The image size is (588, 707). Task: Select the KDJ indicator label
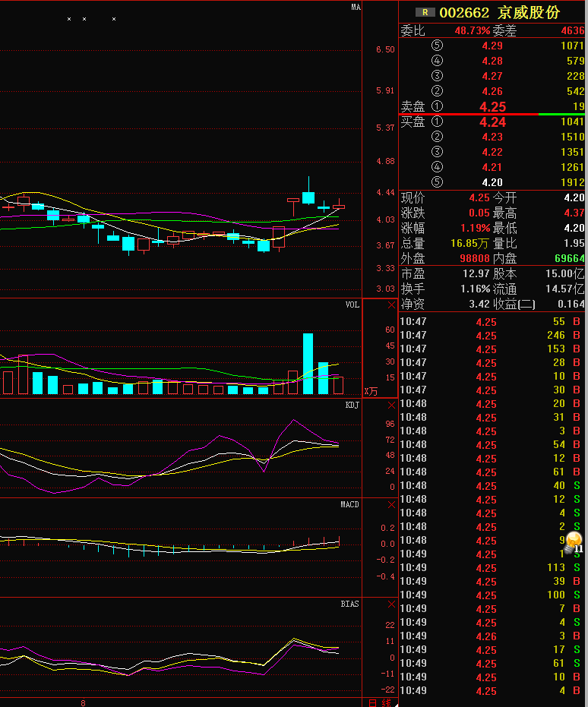[x=352, y=405]
